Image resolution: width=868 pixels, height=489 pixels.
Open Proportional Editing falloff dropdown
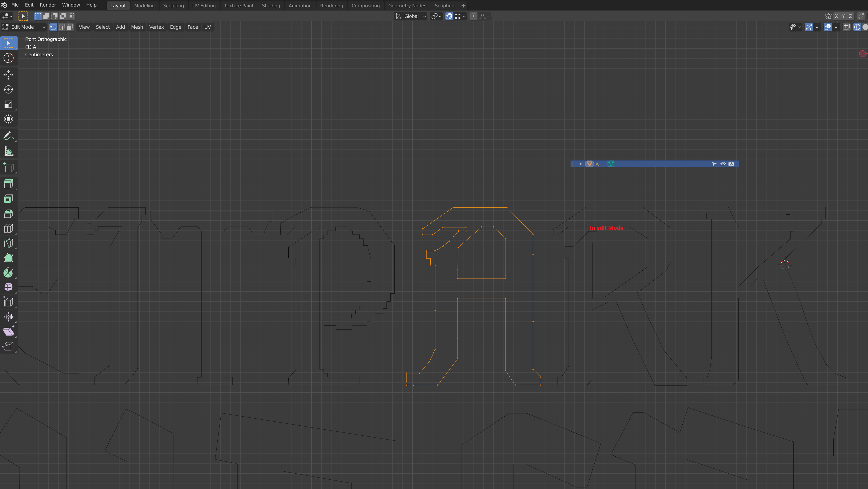pos(485,16)
